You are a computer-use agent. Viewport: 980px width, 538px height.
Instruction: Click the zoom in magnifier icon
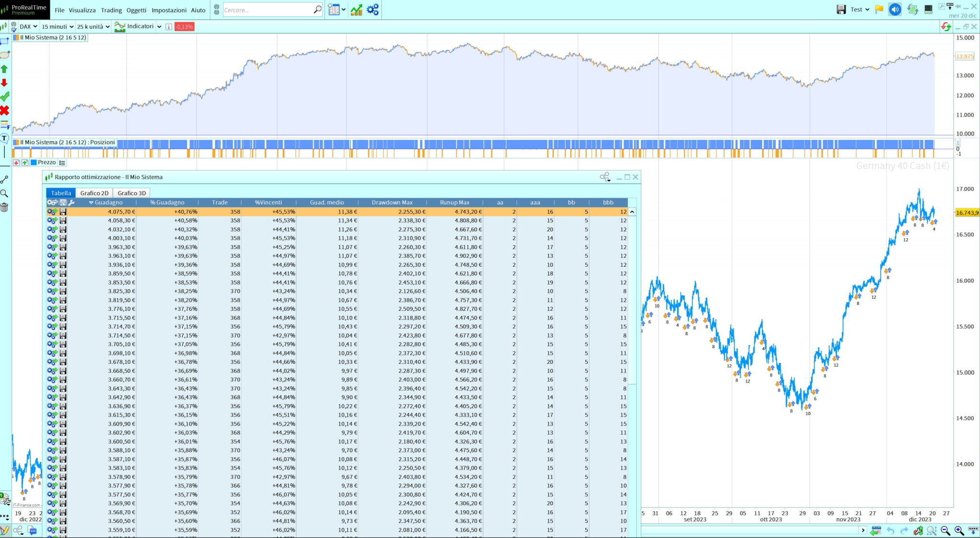[x=959, y=530]
